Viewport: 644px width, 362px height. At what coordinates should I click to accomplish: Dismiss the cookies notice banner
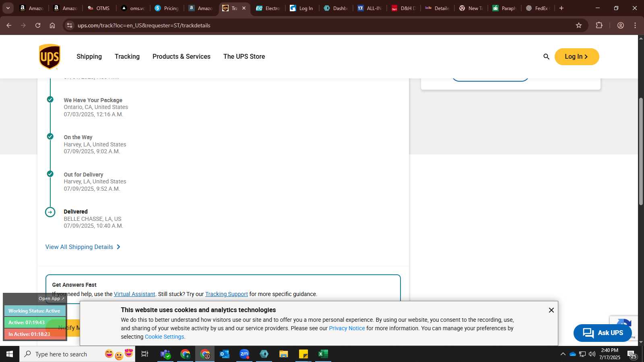(551, 310)
